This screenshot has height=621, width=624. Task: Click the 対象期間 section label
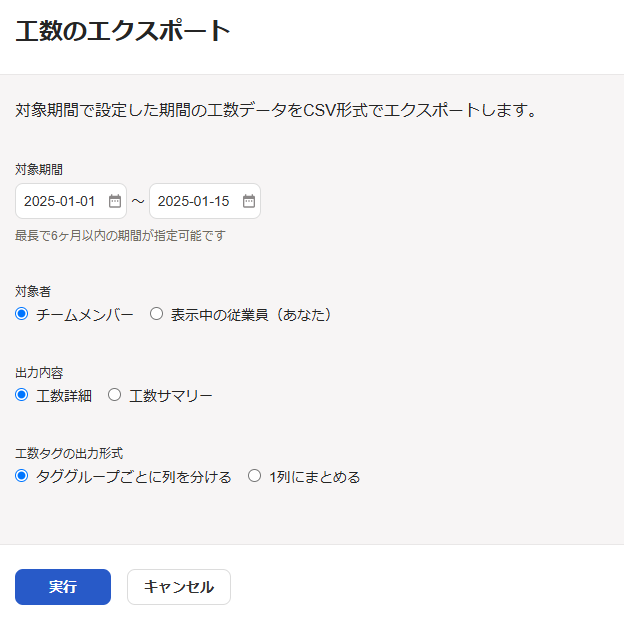click(39, 170)
